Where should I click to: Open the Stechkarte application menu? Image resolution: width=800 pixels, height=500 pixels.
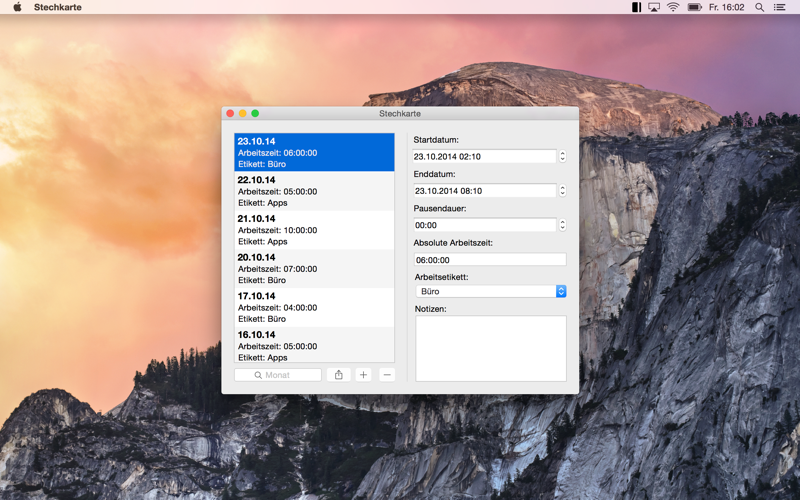pos(58,7)
